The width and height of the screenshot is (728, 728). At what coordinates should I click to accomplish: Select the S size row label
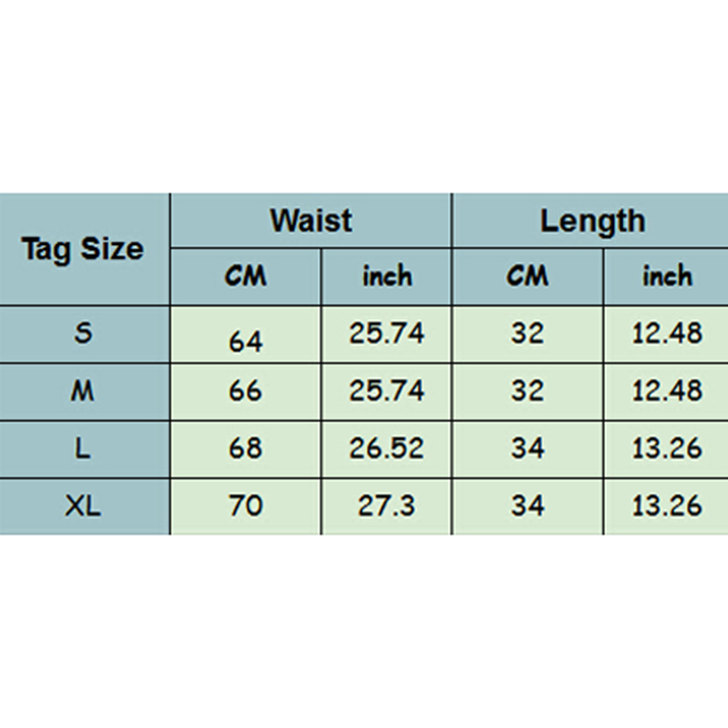(x=84, y=333)
